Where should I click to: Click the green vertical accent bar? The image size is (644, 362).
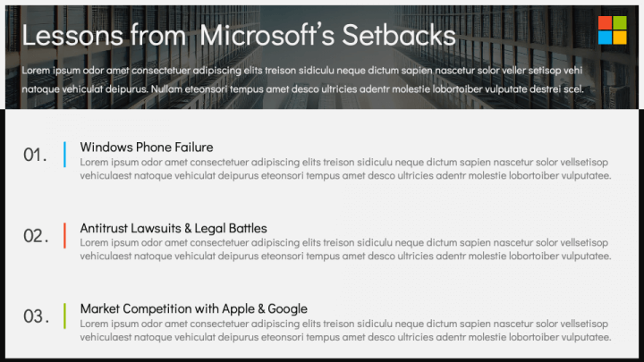tap(64, 316)
